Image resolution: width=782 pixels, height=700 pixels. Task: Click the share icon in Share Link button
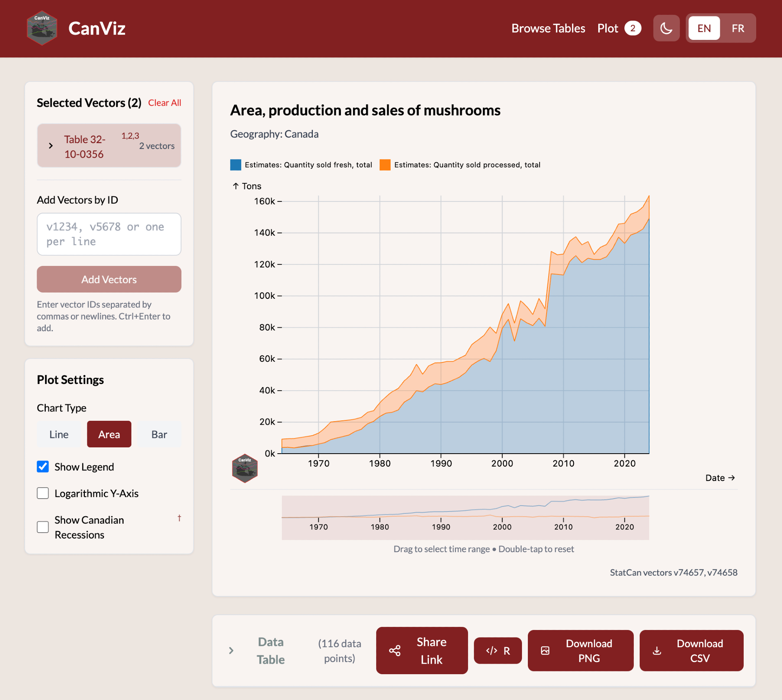click(x=395, y=651)
